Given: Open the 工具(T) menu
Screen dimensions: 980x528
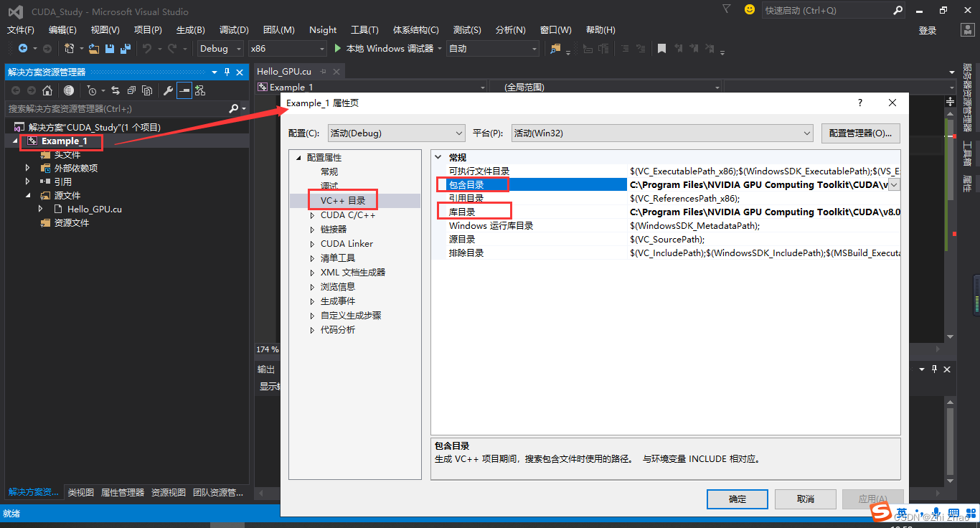Looking at the screenshot, I should [364, 29].
